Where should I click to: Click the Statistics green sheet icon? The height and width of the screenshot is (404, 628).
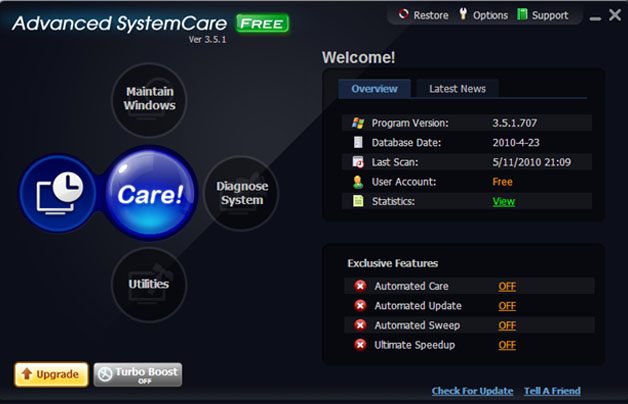358,201
